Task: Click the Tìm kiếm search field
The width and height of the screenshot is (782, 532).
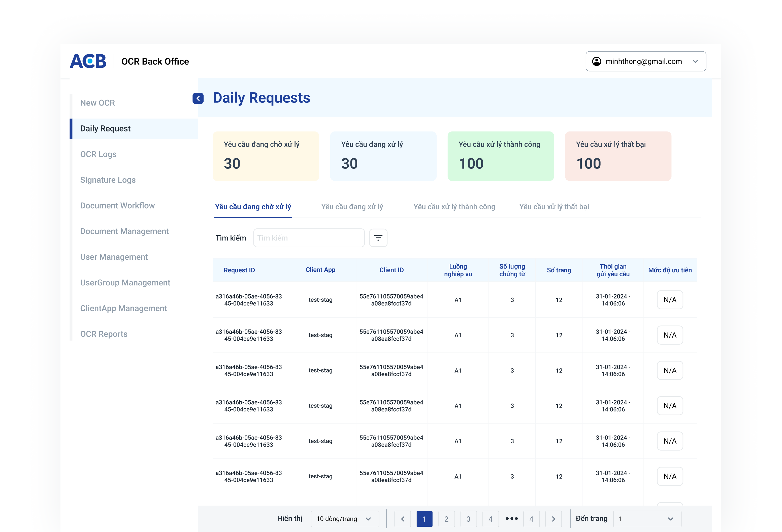Action: click(x=309, y=238)
